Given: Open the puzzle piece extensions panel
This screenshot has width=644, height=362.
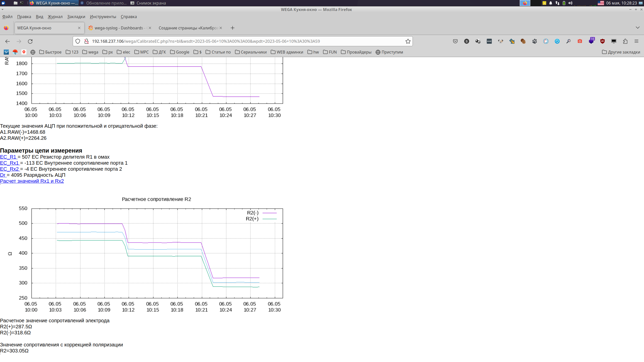Looking at the screenshot, I should [625, 41].
